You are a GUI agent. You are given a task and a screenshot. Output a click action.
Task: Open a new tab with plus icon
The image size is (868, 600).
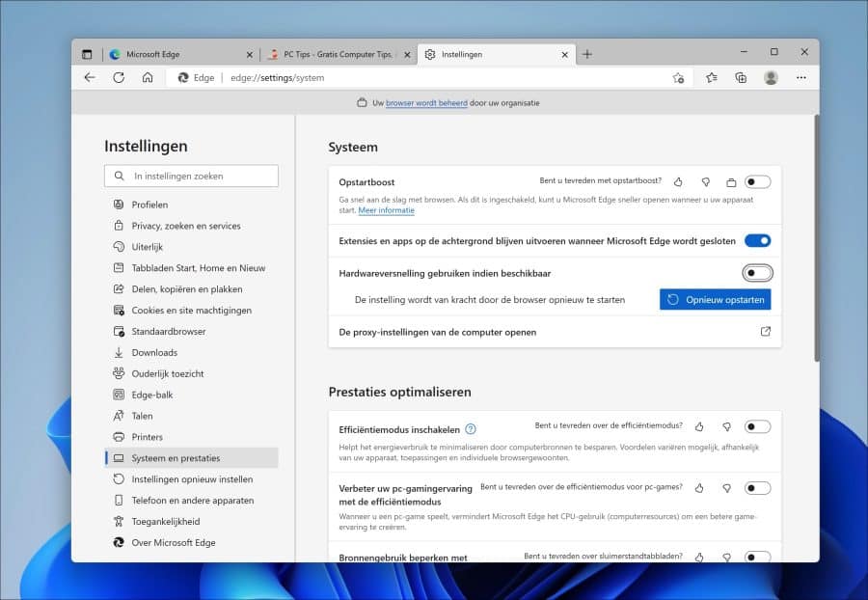pos(587,54)
